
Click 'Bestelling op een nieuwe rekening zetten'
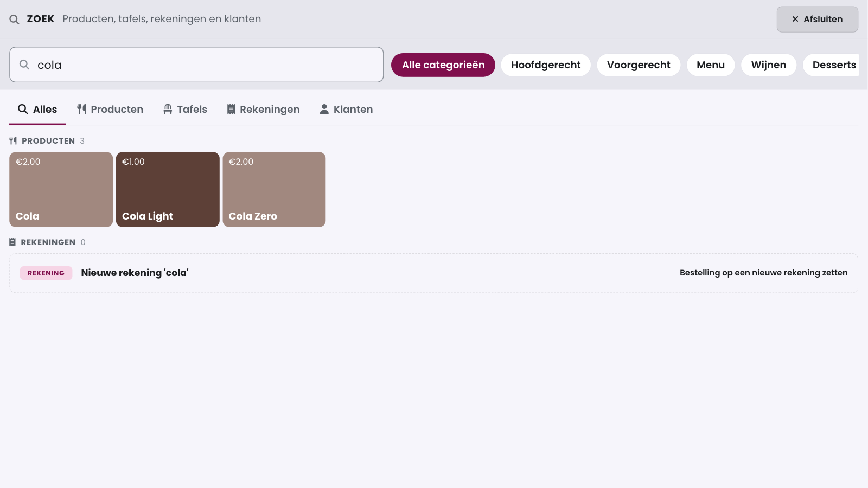(x=764, y=273)
